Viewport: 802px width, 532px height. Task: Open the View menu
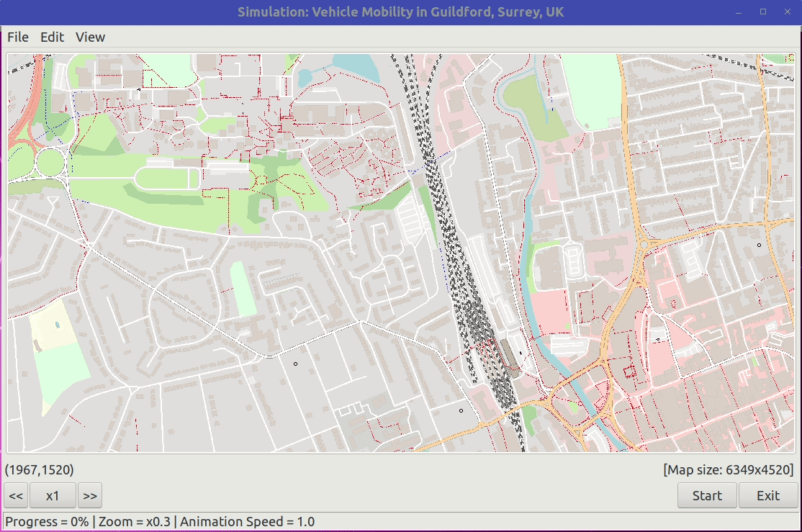coord(91,37)
